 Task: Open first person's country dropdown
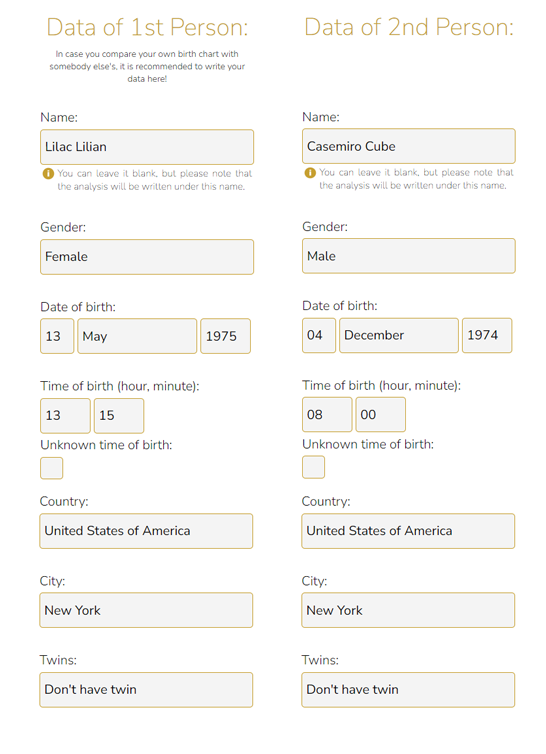146,531
